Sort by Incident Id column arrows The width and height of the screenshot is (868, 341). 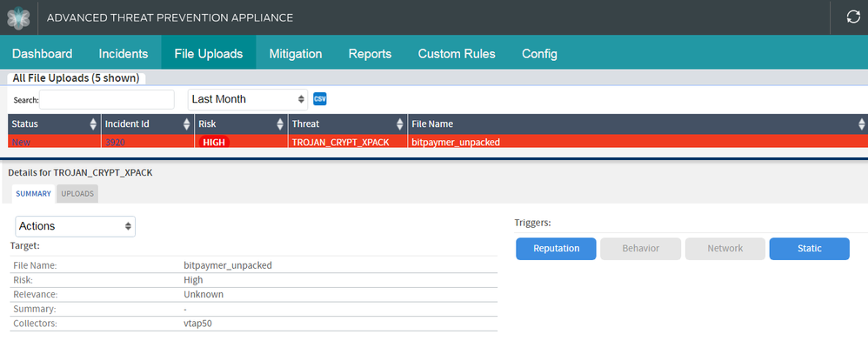pos(187,124)
